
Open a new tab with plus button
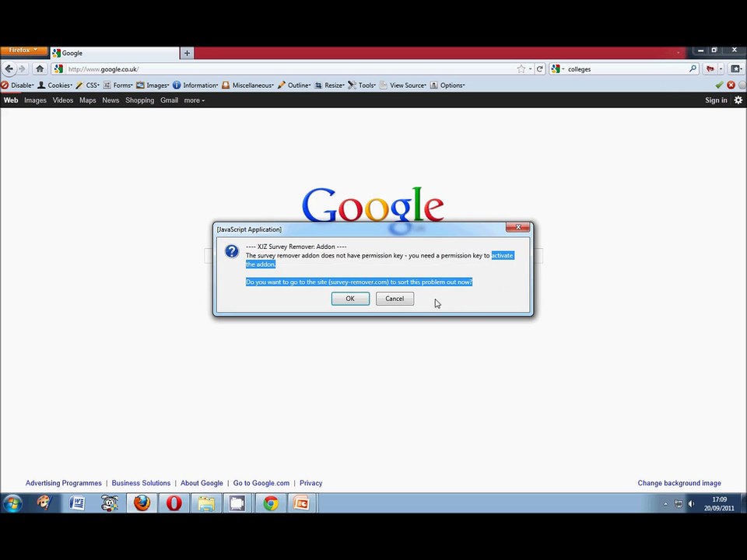[x=187, y=54]
